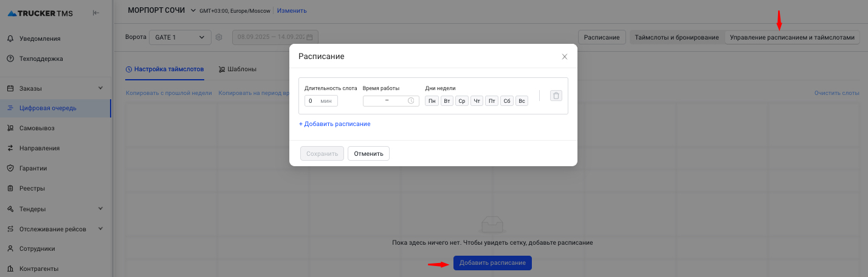Expand the Заказы menu section
The image size is (868, 277).
coord(100,88)
